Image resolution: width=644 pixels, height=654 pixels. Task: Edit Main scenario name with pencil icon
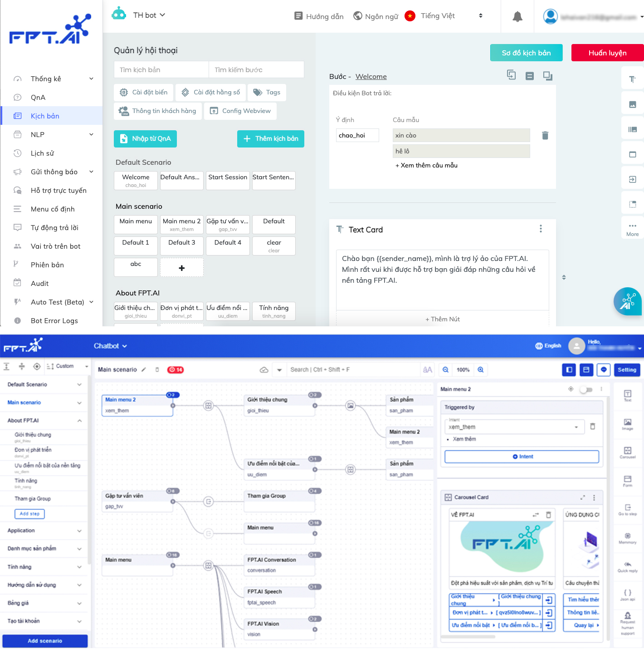[x=144, y=369]
